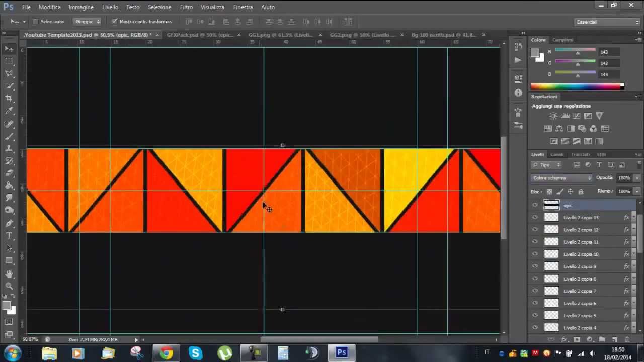Image resolution: width=644 pixels, height=362 pixels.
Task: Hide Livello 2 copia 4 layer
Action: click(x=535, y=328)
